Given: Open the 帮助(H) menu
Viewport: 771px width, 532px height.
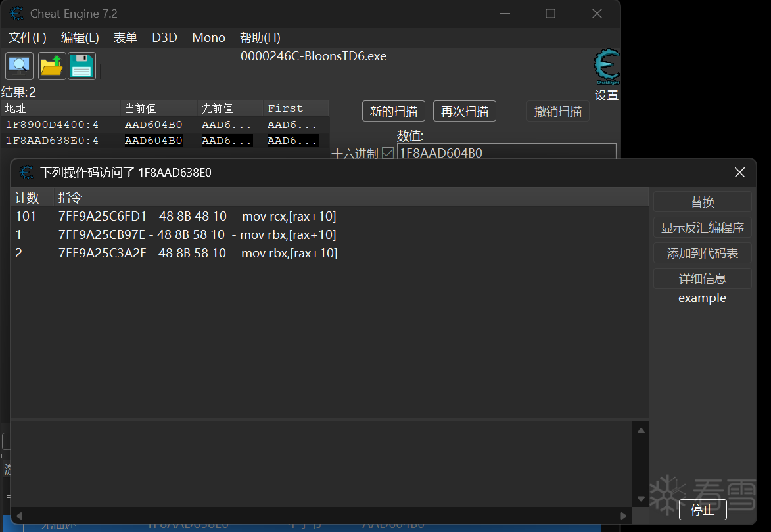Looking at the screenshot, I should point(260,38).
